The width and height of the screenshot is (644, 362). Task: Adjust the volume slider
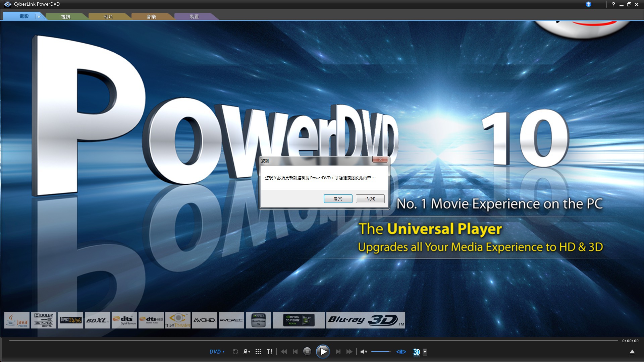tap(381, 352)
